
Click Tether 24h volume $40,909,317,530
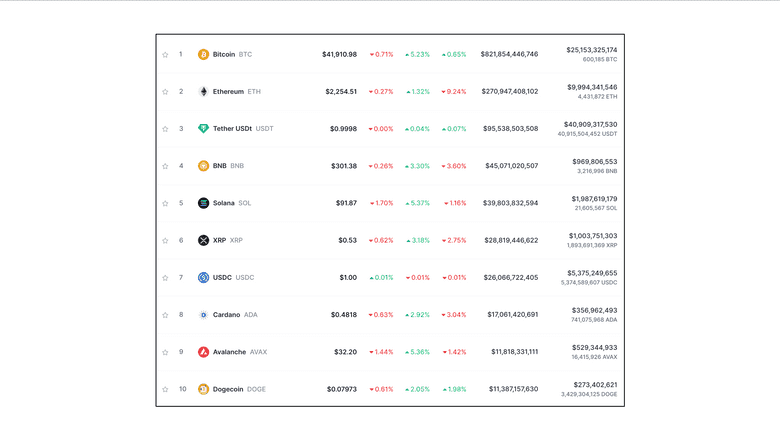590,124
